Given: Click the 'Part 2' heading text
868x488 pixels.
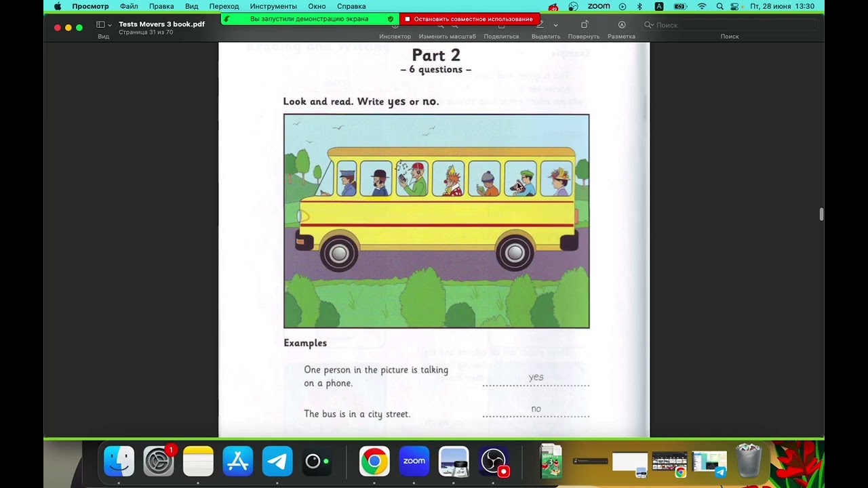Looking at the screenshot, I should click(436, 55).
